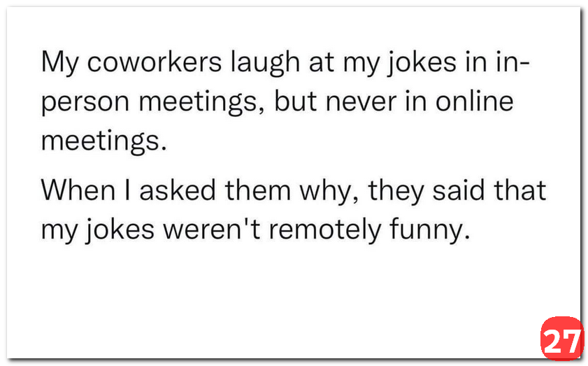Screen dimensions: 588x366
Task: Click the red 27 badge
Action: pos(561,339)
